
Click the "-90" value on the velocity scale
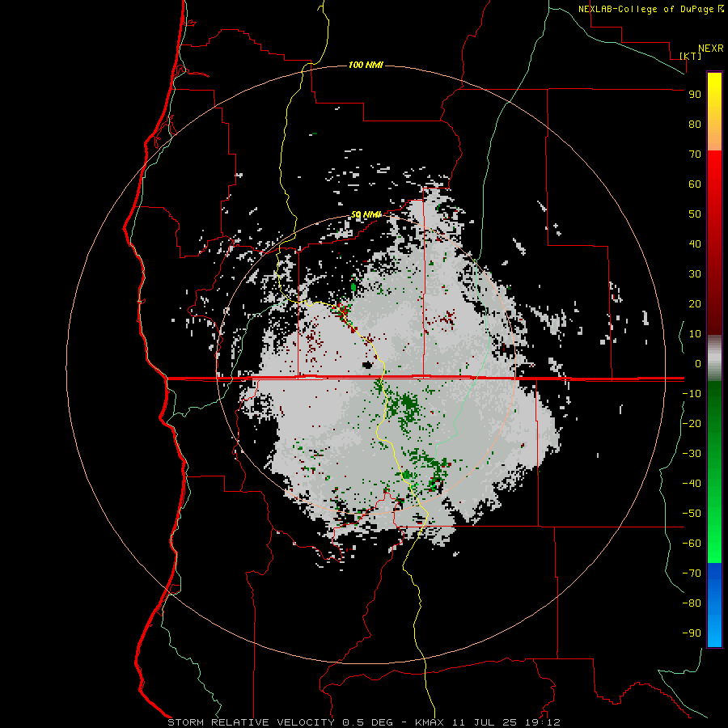pyautogui.click(x=692, y=633)
